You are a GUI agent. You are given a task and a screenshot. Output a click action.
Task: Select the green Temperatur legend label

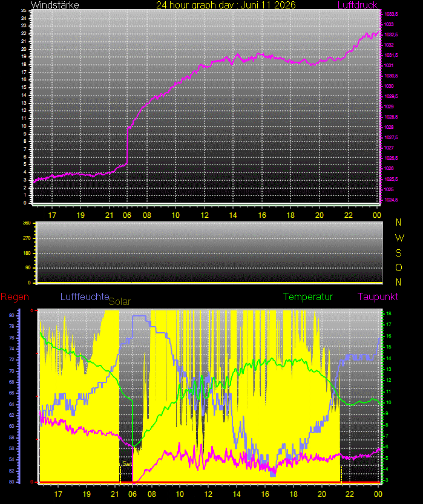click(x=308, y=296)
